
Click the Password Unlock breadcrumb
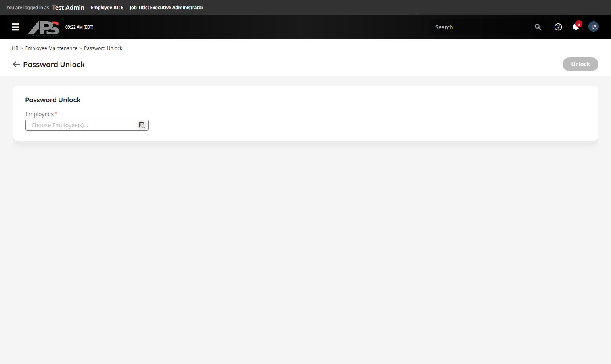point(103,48)
